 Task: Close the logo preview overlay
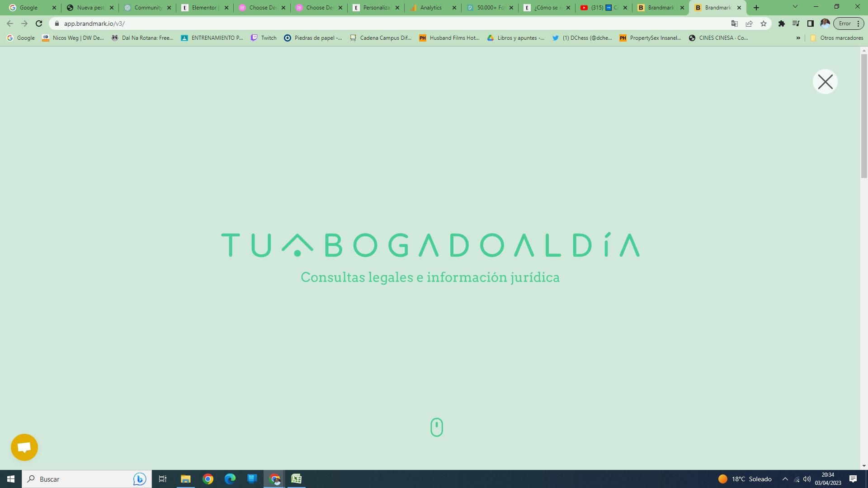coord(825,82)
